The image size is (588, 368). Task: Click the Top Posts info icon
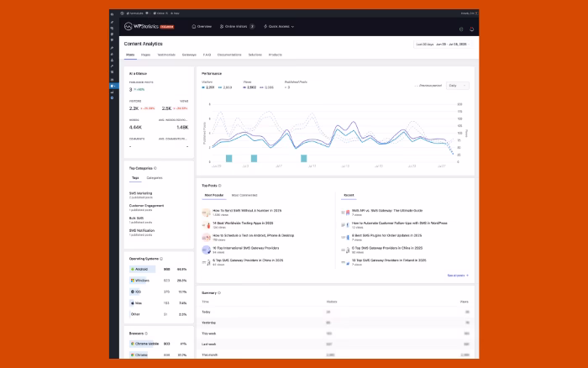click(220, 186)
